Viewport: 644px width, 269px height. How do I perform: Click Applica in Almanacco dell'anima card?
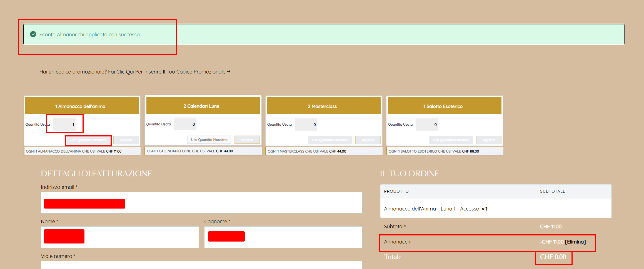pyautogui.click(x=126, y=140)
